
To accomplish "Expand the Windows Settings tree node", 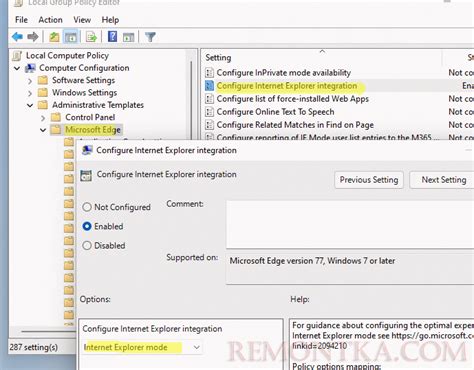I will pyautogui.click(x=30, y=93).
